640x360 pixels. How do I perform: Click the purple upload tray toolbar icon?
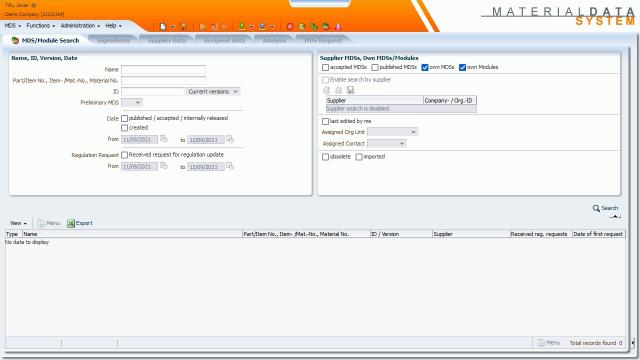pyautogui.click(x=262, y=27)
